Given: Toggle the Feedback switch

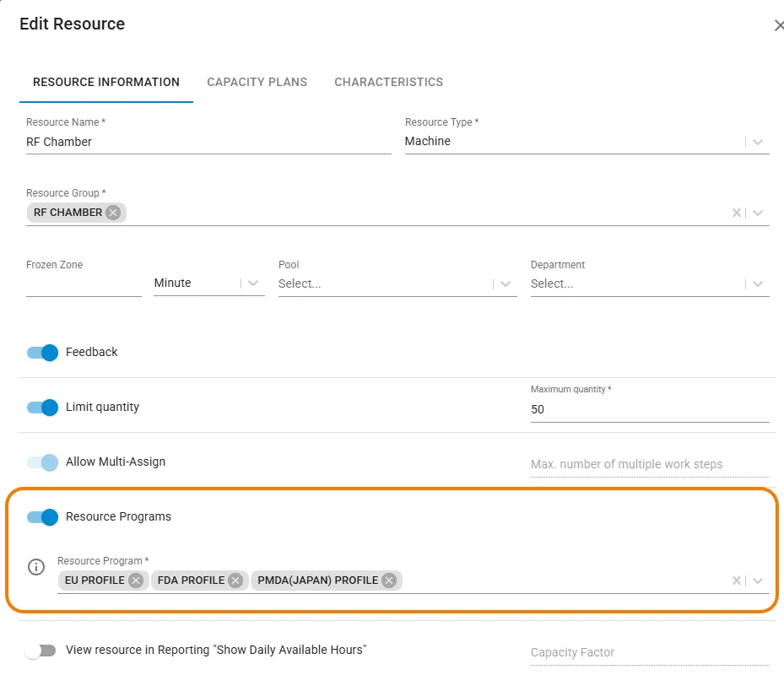Looking at the screenshot, I should pos(42,353).
